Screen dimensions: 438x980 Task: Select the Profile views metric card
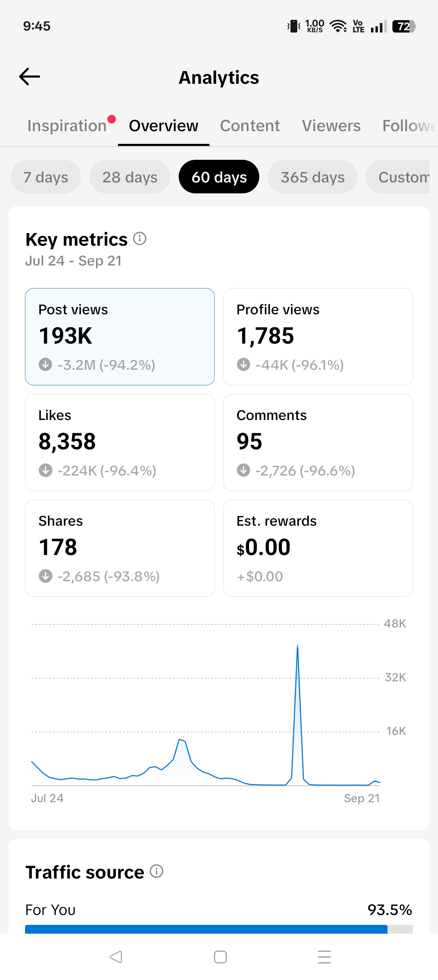click(318, 337)
